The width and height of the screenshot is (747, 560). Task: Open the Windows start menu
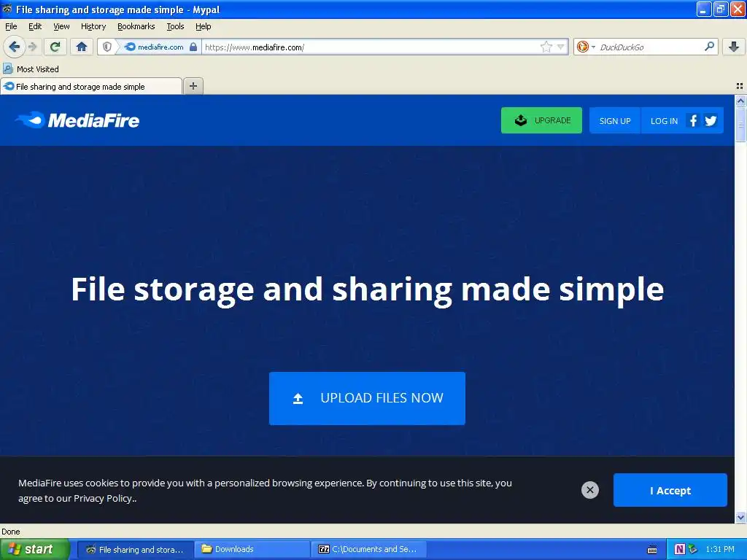(x=34, y=549)
